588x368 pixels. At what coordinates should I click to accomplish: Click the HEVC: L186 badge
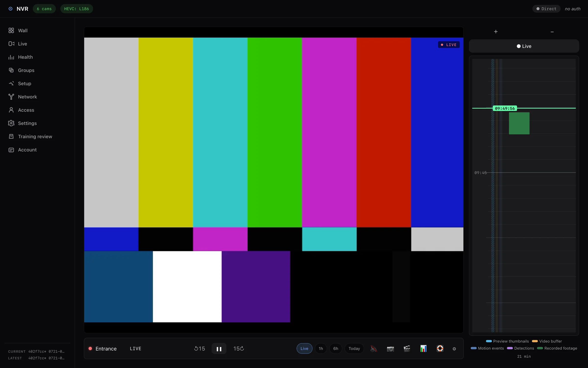[76, 9]
